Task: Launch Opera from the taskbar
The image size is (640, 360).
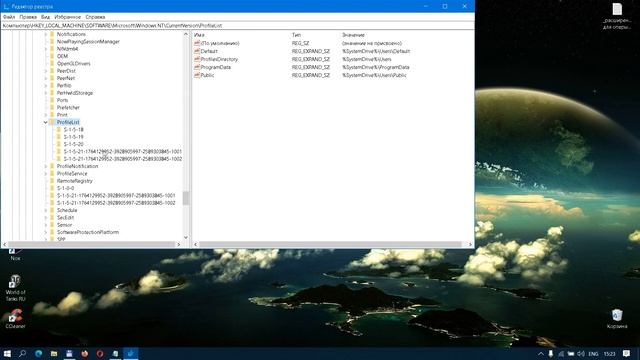Action: 100,353
